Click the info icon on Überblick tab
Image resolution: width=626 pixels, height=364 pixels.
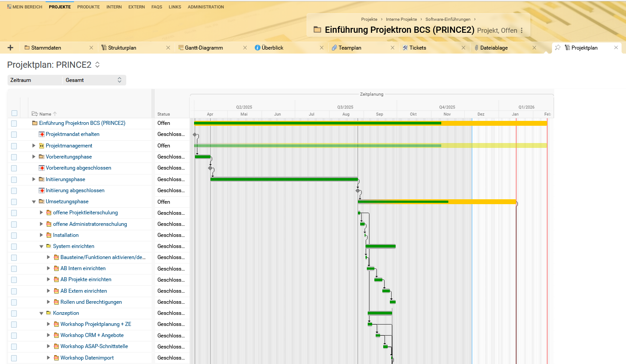(x=257, y=48)
